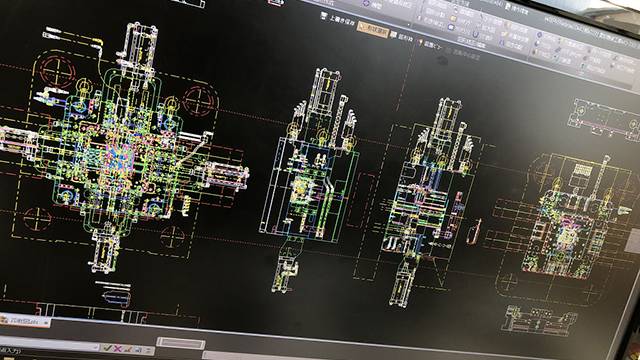Click the blue icon after the pencil

click(x=138, y=350)
